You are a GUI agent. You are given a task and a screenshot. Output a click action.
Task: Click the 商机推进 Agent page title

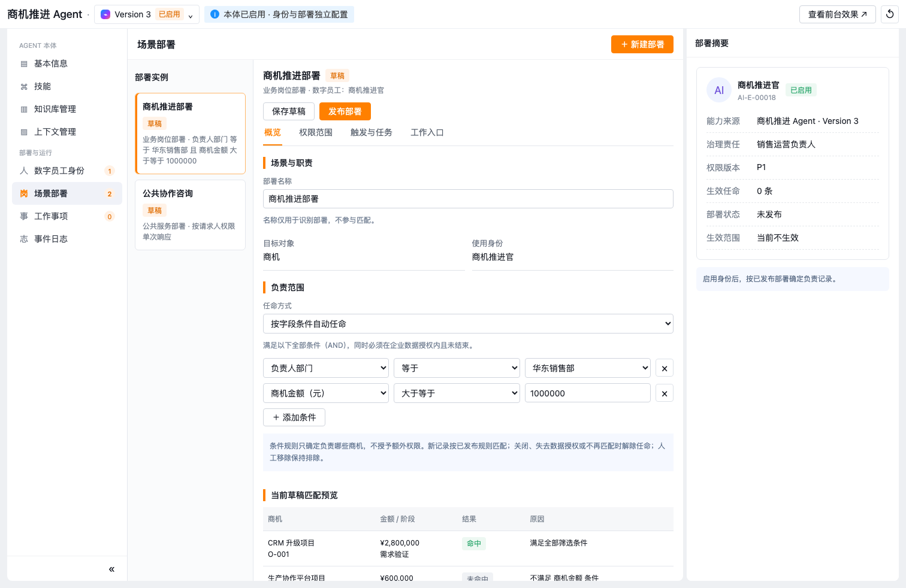(45, 14)
